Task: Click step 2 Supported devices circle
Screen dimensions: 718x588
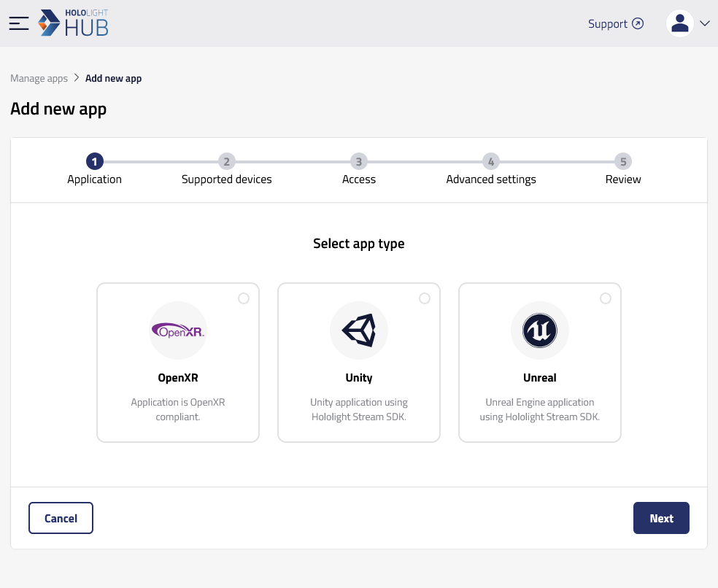Action: pyautogui.click(x=227, y=161)
